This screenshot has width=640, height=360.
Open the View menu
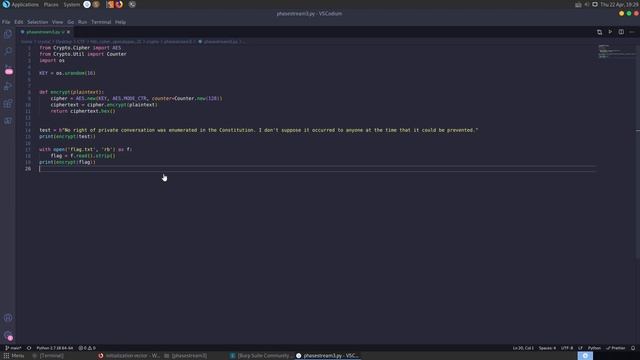58,22
